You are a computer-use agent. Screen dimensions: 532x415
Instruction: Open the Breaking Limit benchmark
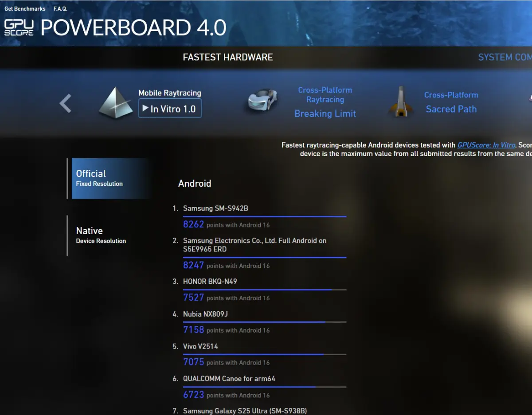pyautogui.click(x=325, y=114)
